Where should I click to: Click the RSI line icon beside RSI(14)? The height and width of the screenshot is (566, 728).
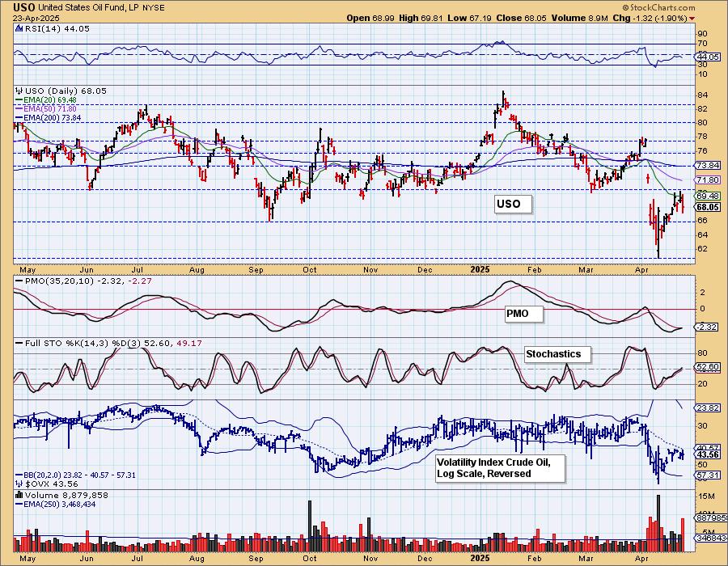pyautogui.click(x=19, y=28)
